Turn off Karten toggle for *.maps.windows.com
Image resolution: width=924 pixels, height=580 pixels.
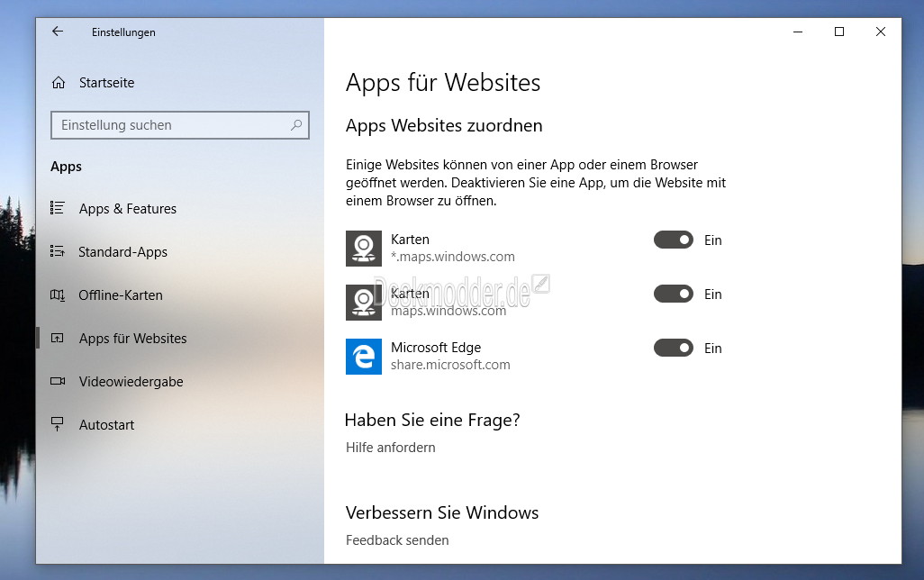[x=674, y=240]
